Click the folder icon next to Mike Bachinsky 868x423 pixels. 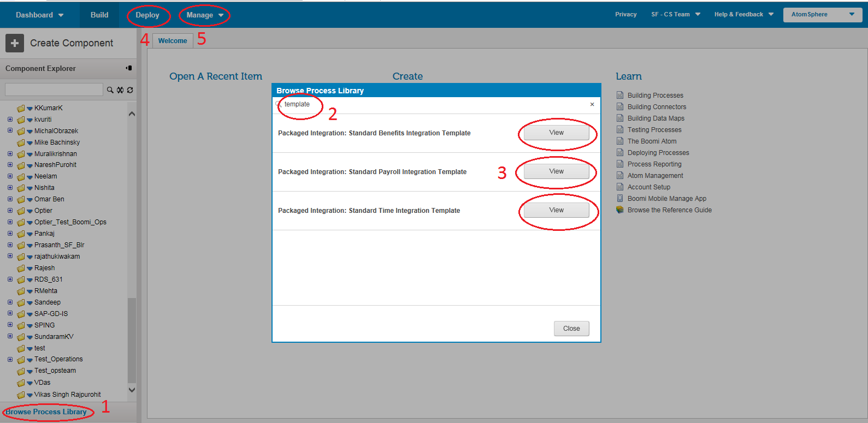[x=21, y=142]
